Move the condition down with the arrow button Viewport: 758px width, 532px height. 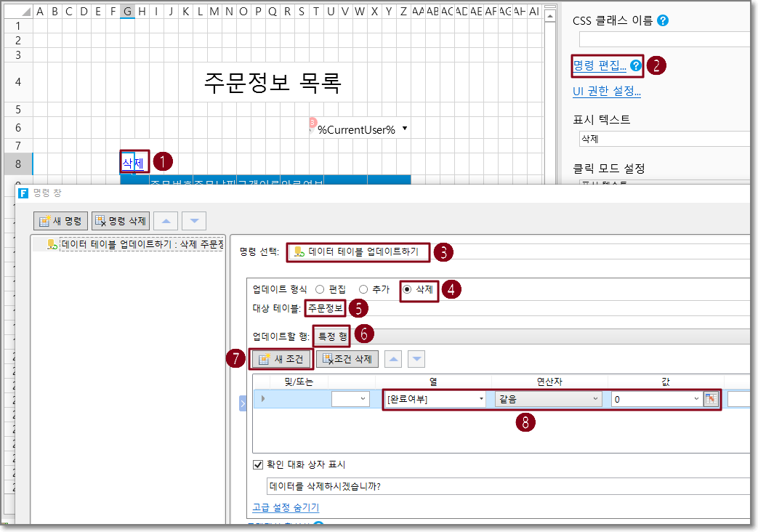click(416, 358)
